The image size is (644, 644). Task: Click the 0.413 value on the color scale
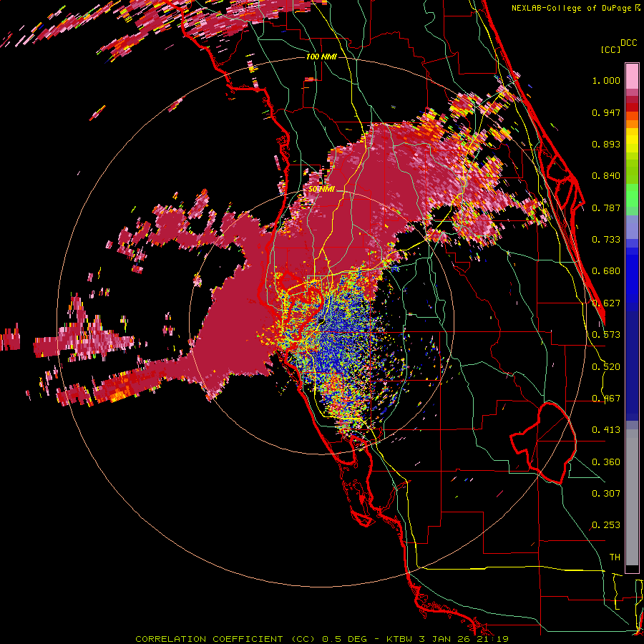pos(606,430)
